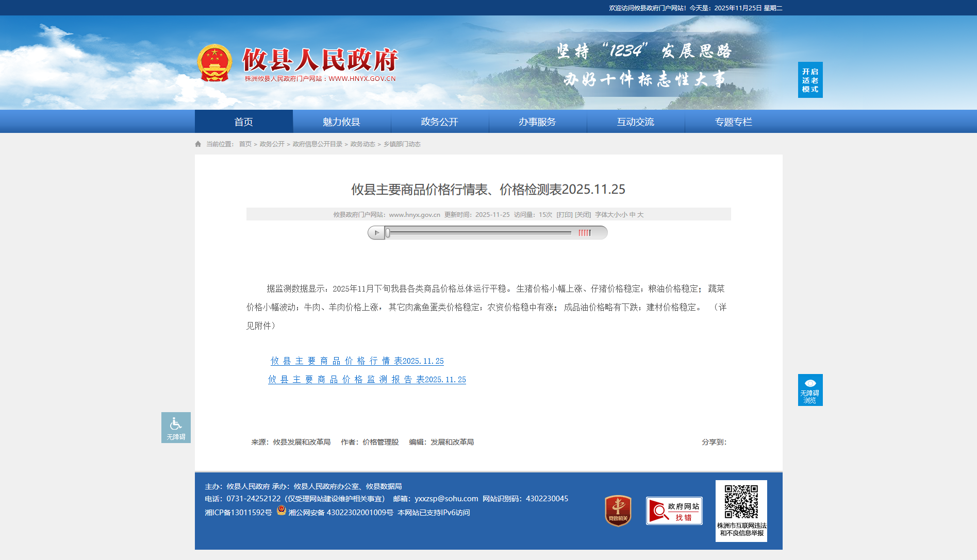
Task: Click the 政府网站找错 icon in footer
Action: click(674, 511)
